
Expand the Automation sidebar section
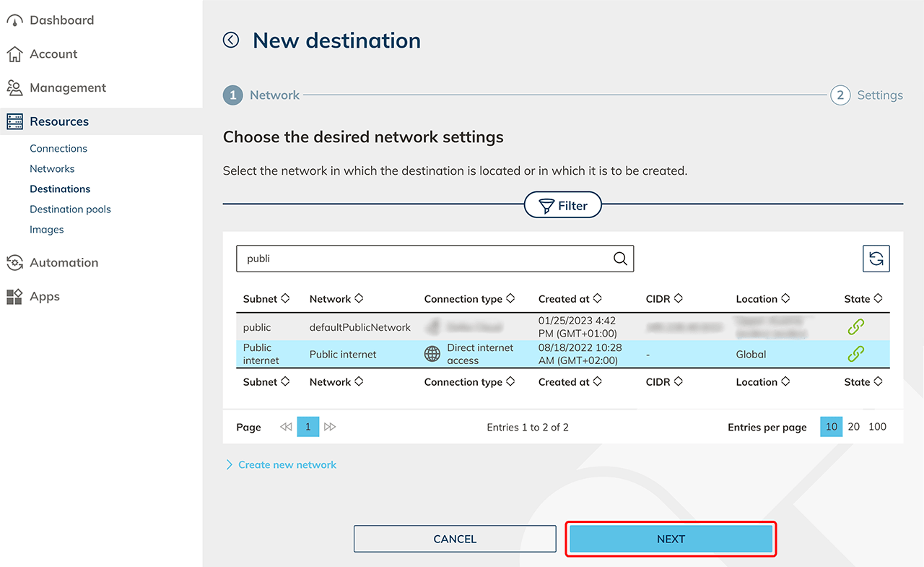[64, 263]
